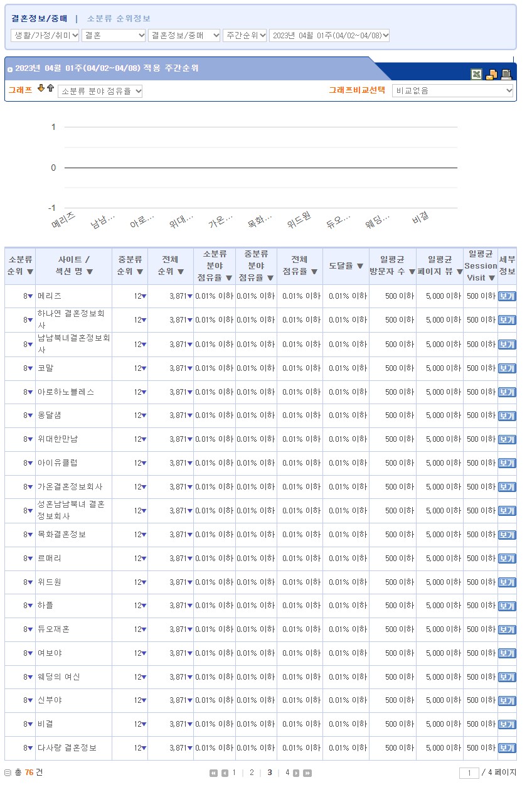Click the graph up arrow icon
This screenshot has width=532, height=792.
tap(50, 88)
